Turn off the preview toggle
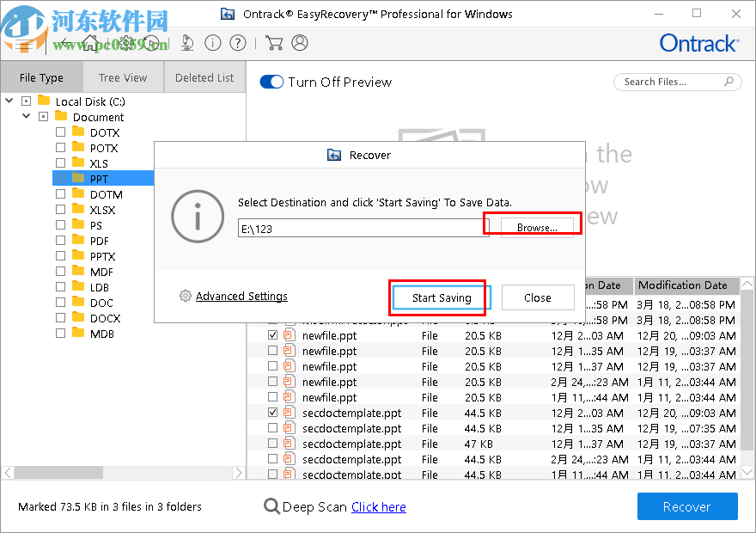Screen dimensions: 756x533 [271, 82]
